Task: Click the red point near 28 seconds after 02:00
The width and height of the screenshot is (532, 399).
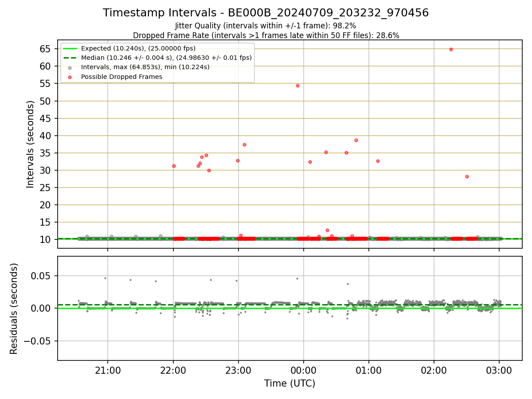Action: click(x=467, y=176)
